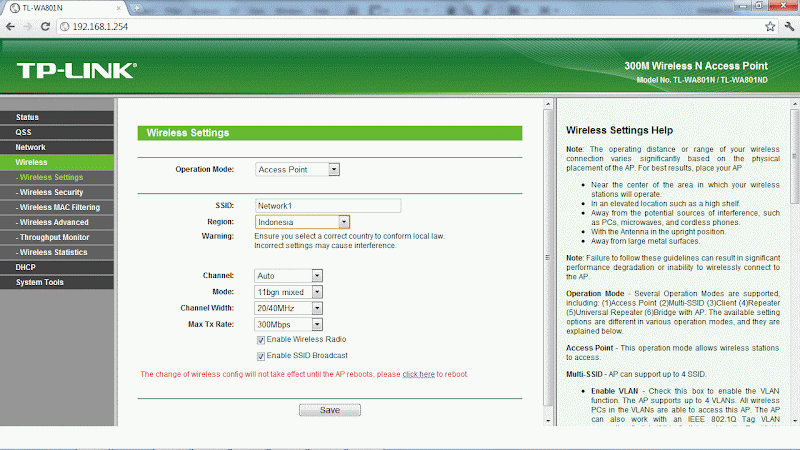Screen dimensions: 800x450
Task: Select the TL-WA801N browser tab
Action: click(x=65, y=8)
